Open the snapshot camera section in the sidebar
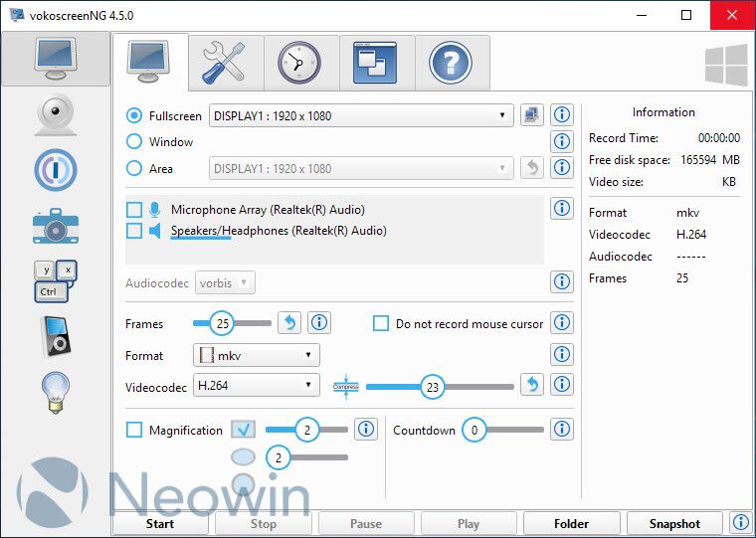The height and width of the screenshot is (538, 756). point(56,226)
